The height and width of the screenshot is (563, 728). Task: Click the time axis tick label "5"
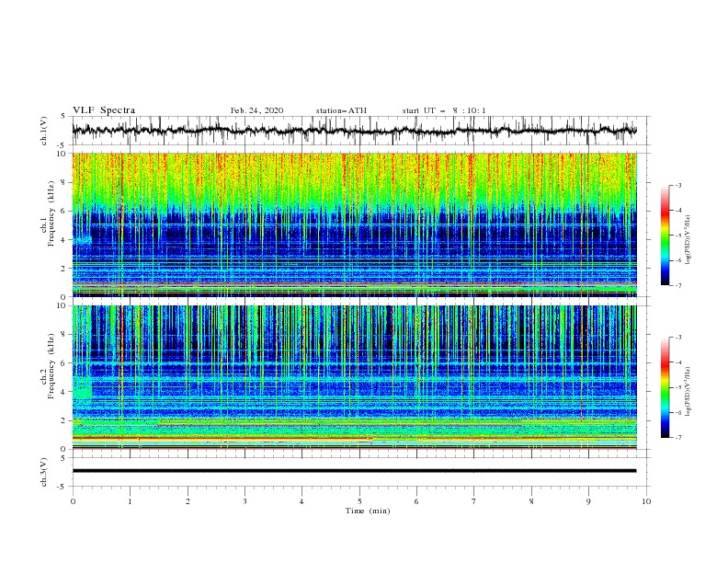tap(359, 501)
